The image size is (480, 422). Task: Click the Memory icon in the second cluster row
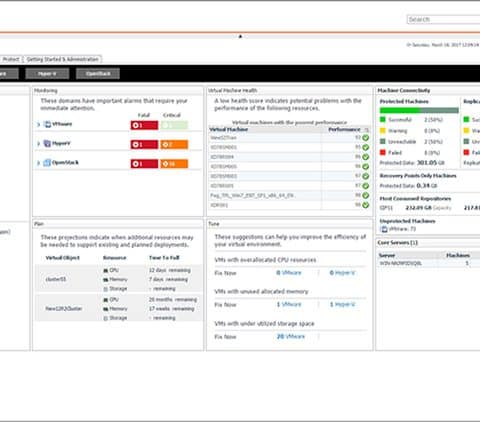click(x=106, y=309)
